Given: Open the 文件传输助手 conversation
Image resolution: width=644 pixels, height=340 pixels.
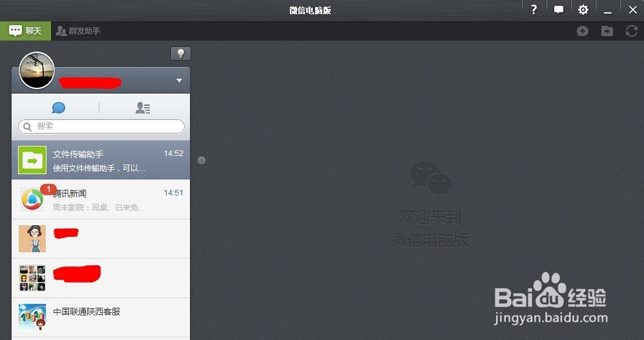Looking at the screenshot, I should pyautogui.click(x=101, y=160).
